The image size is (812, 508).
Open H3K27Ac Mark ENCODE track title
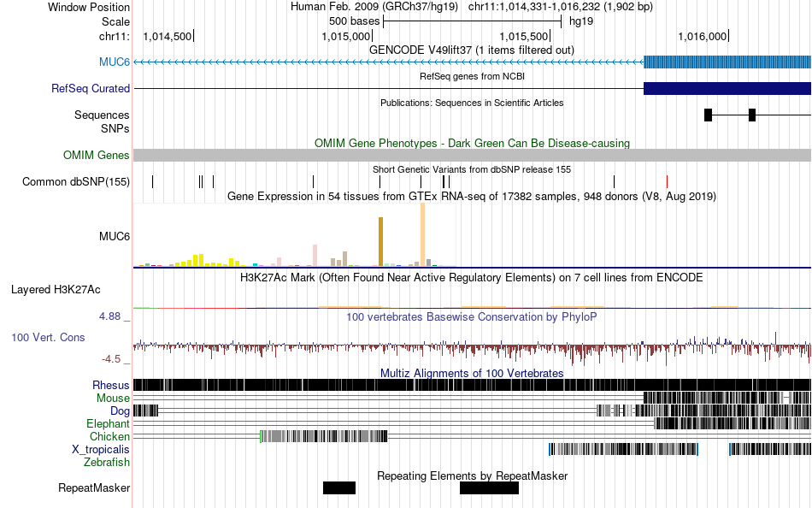[x=472, y=277]
